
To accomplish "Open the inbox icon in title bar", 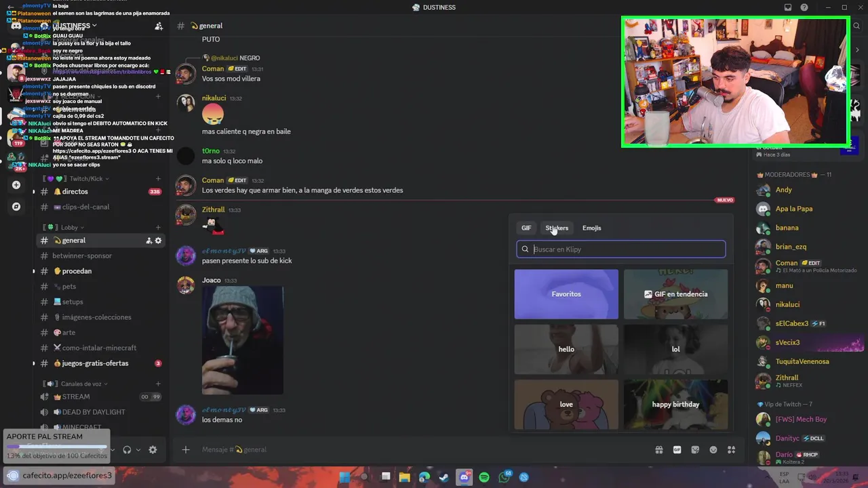I will 788,7.
